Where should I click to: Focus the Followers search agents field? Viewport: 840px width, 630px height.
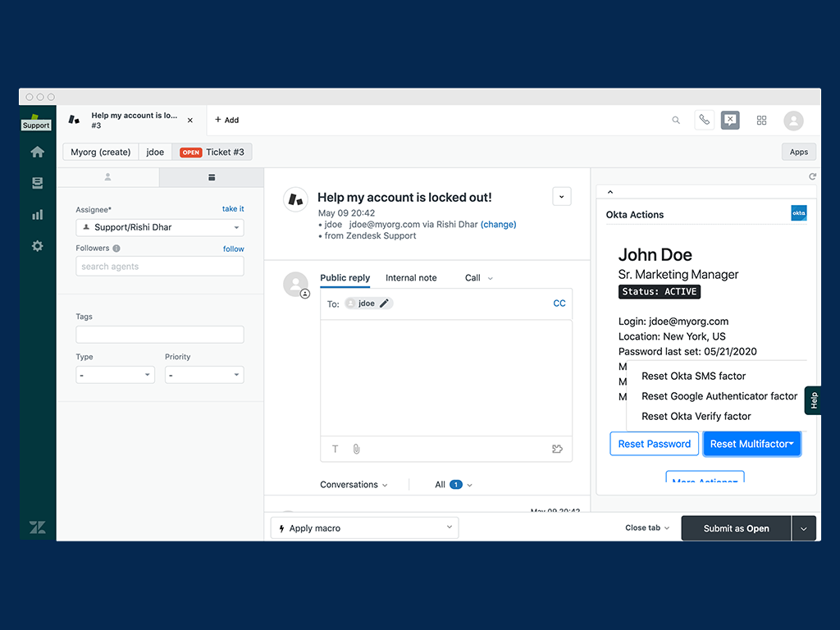click(160, 267)
